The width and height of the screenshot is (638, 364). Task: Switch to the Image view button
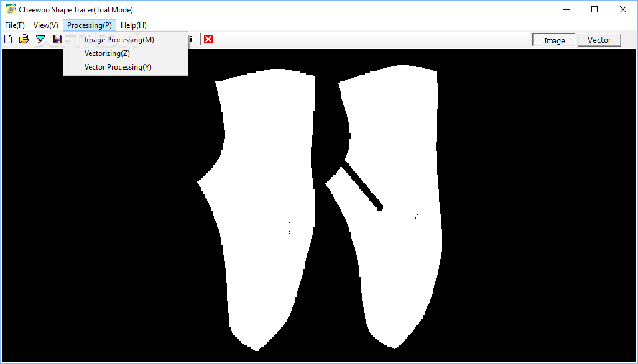coord(554,40)
